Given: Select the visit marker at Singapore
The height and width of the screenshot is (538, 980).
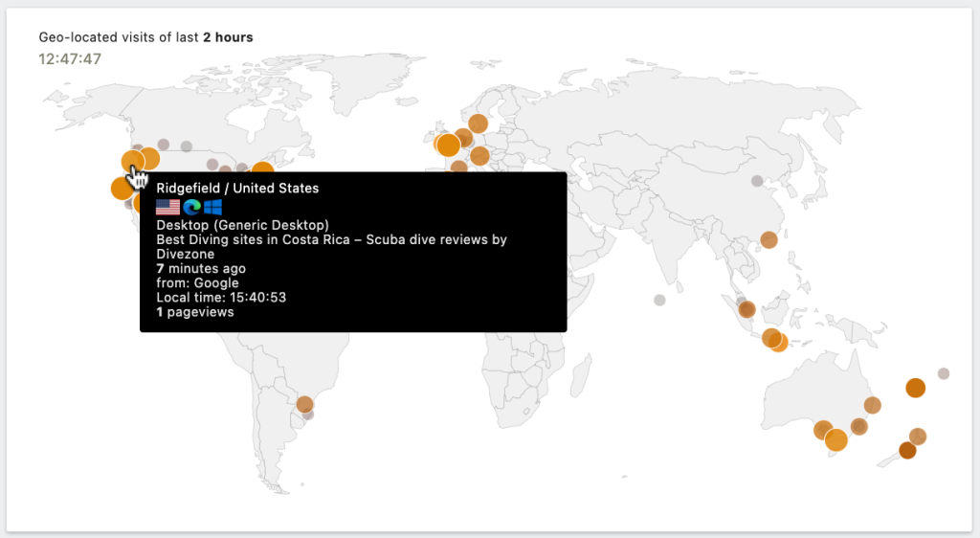Looking at the screenshot, I should point(746,309).
